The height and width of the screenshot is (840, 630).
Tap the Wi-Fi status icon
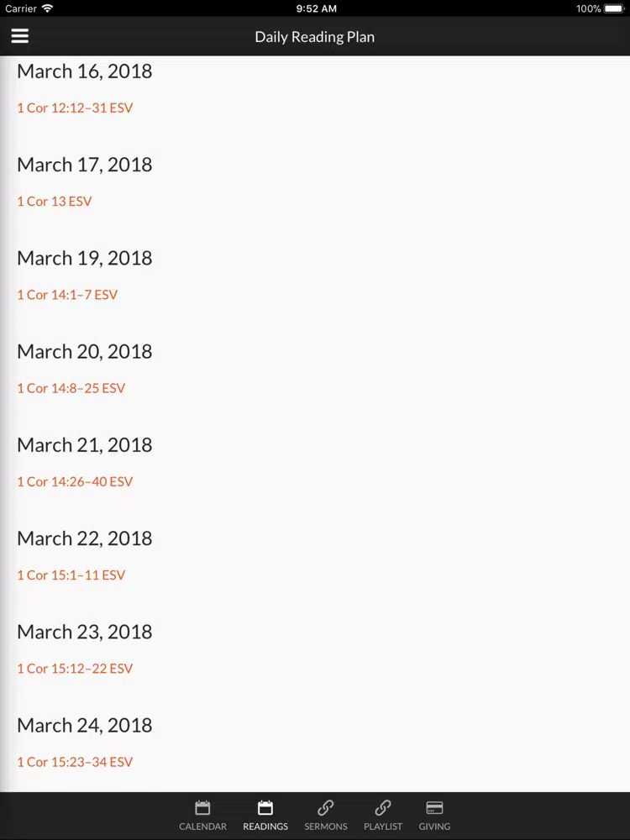coord(48,8)
